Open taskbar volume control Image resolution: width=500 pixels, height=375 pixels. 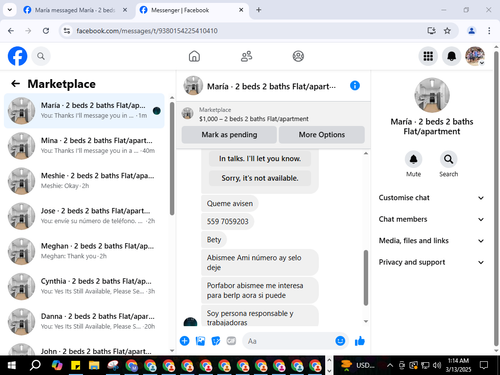436,365
